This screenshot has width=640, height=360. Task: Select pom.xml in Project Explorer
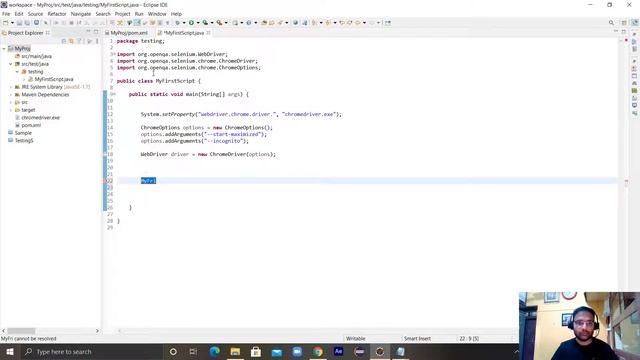click(31, 125)
